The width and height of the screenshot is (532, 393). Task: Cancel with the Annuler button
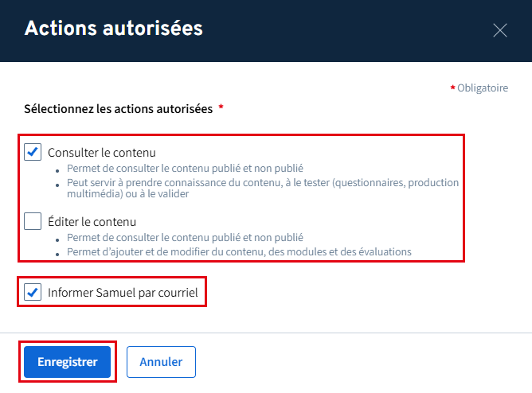161,362
